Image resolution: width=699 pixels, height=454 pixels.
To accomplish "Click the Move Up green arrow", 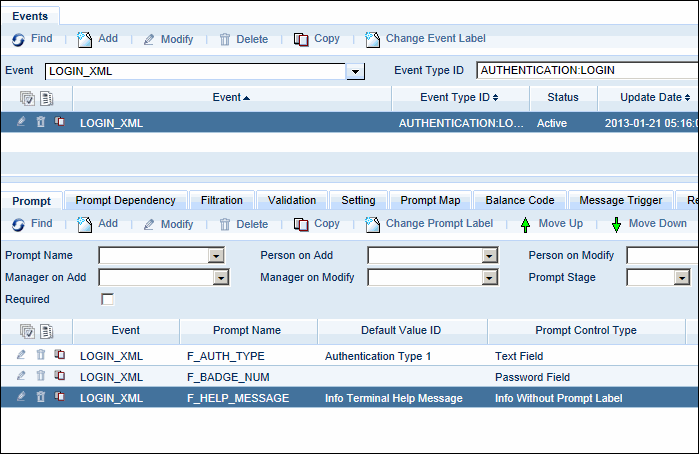I will (x=526, y=224).
